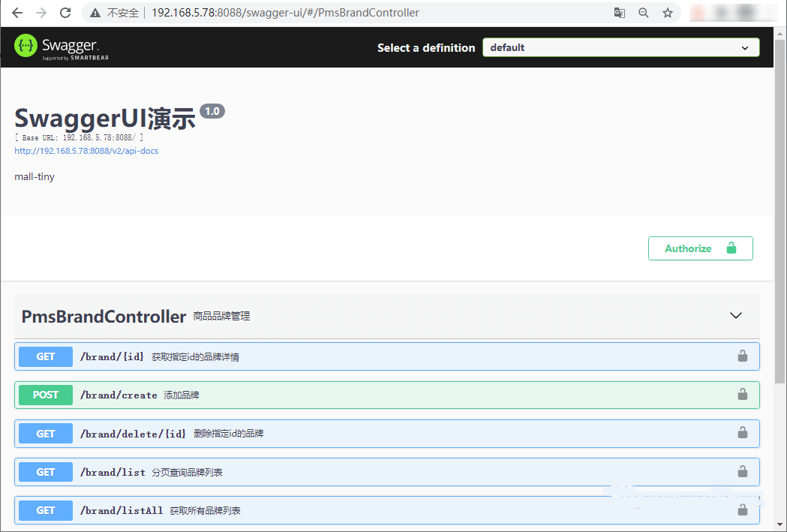Click the PmsBrandController heading
787x532 pixels.
pyautogui.click(x=104, y=317)
